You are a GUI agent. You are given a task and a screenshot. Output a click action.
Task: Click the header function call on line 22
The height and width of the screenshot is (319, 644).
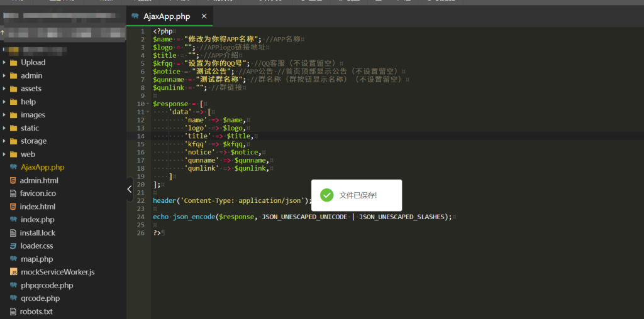[165, 200]
